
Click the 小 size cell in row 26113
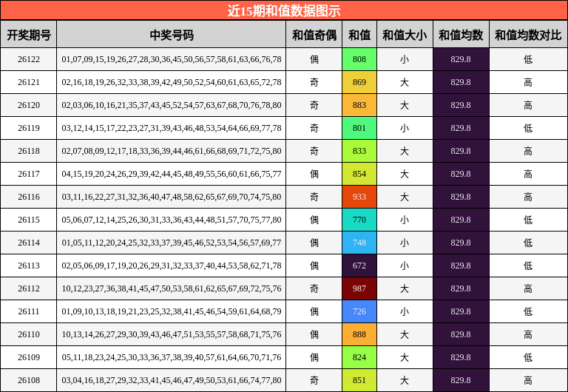point(405,266)
